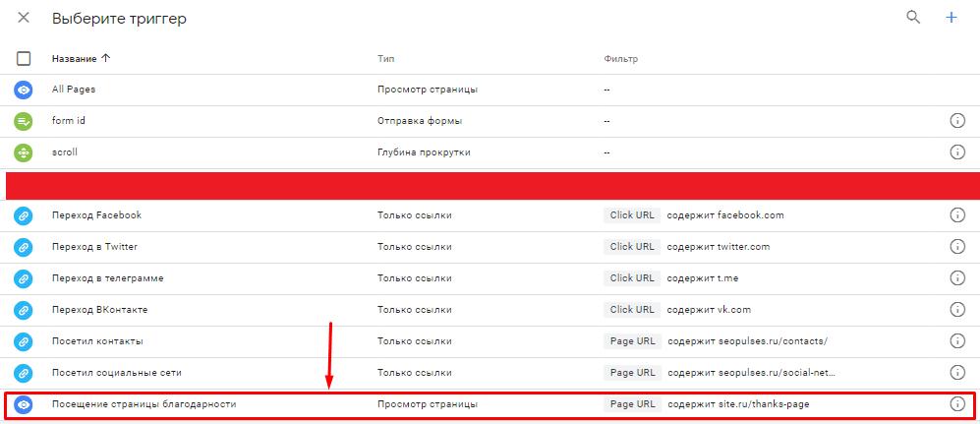The height and width of the screenshot is (424, 980).
Task: Select Посещение страницы благодарности trigger
Action: [x=144, y=404]
